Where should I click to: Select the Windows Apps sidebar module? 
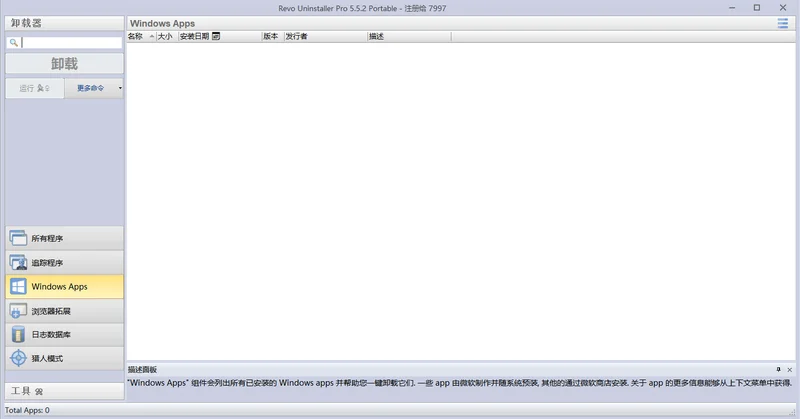64,286
